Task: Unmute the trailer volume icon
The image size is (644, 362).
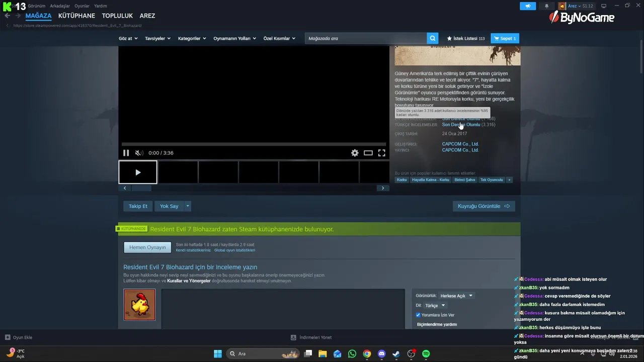Action: point(139,153)
